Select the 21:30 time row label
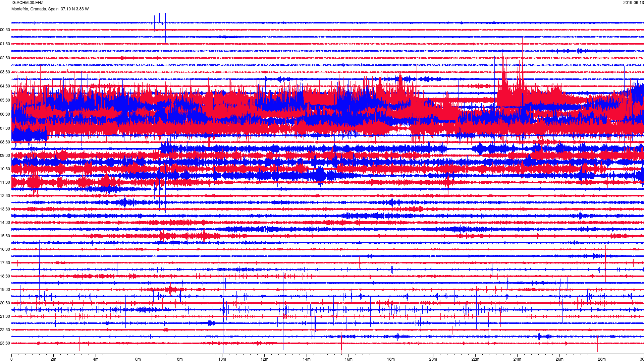The height and width of the screenshot is (362, 644). coord(5,316)
